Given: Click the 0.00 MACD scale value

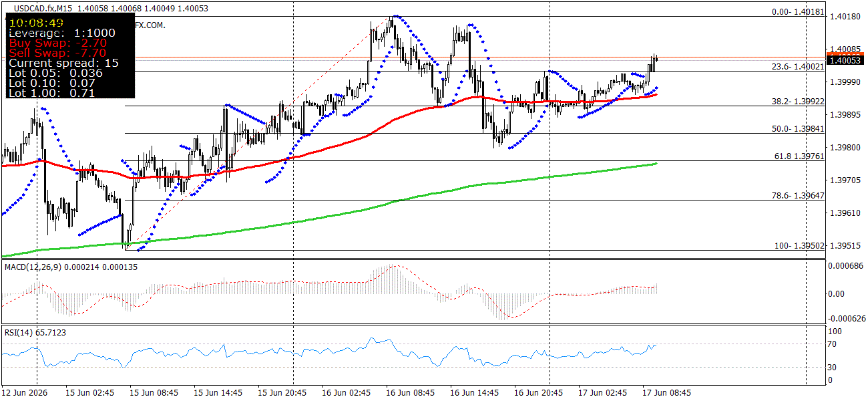Looking at the screenshot, I should (x=837, y=293).
